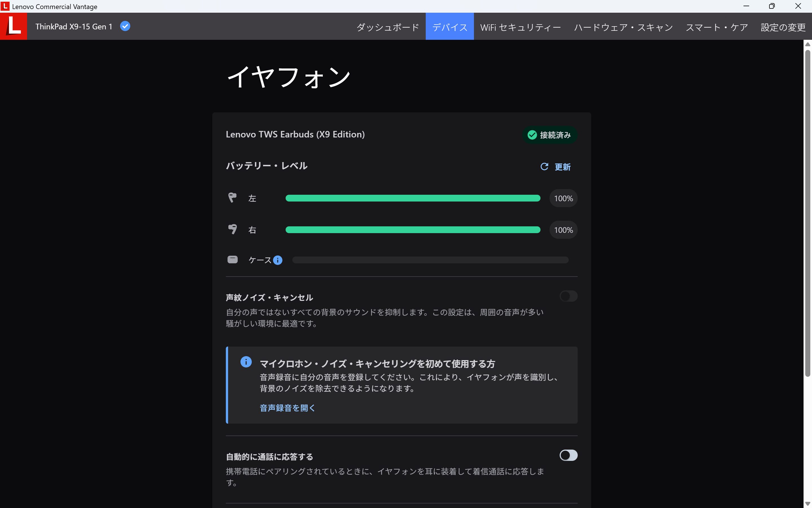The image size is (812, 508).
Task: Open スマート・ケア tab
Action: click(x=717, y=27)
